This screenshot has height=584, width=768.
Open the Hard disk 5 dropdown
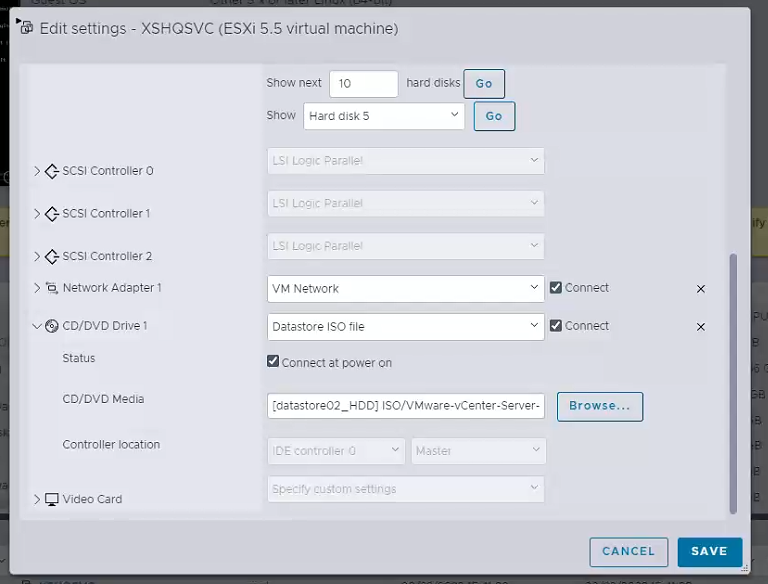[384, 116]
